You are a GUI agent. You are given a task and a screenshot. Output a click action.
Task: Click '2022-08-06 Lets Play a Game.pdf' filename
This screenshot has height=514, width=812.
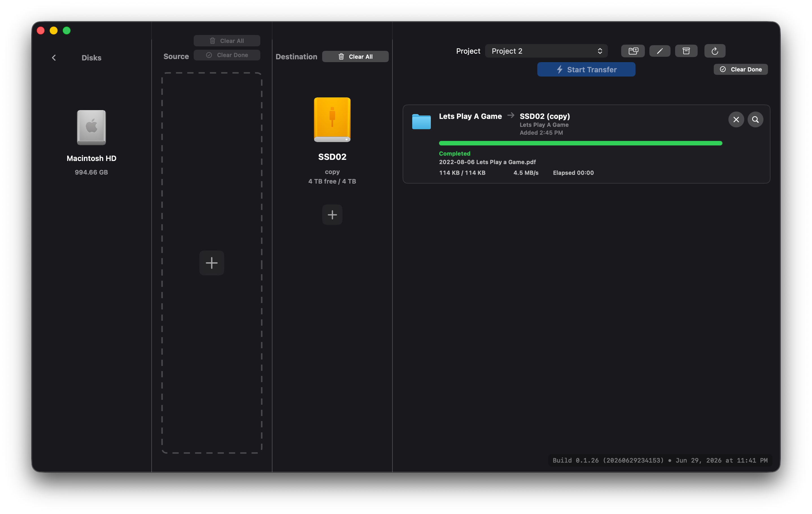click(487, 162)
